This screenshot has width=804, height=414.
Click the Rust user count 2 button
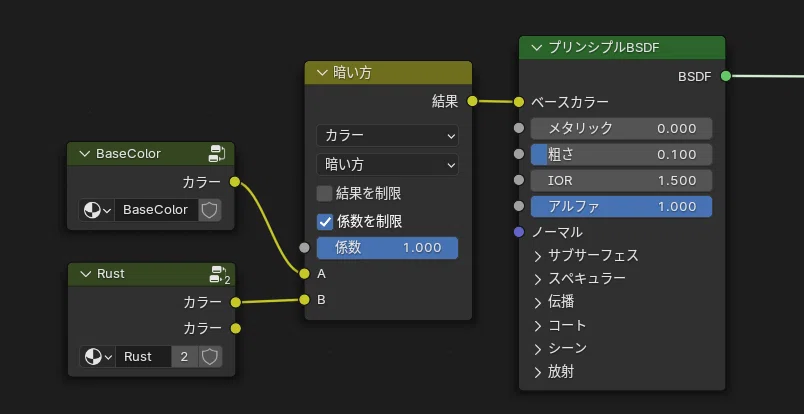185,357
